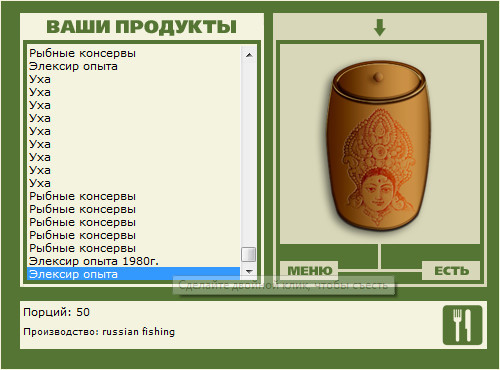Select Рыбные консервы just above Элексир опыта 1980г.
500x370 pixels.
(133, 248)
